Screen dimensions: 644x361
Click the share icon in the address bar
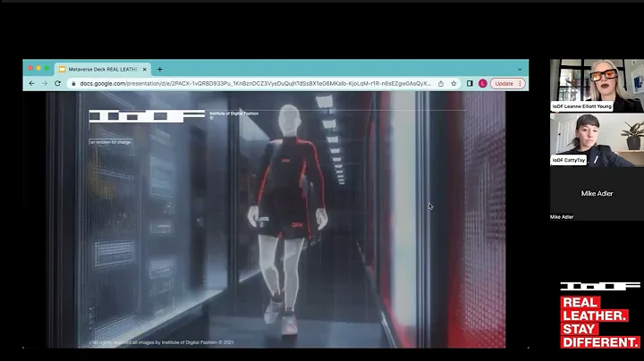point(441,83)
